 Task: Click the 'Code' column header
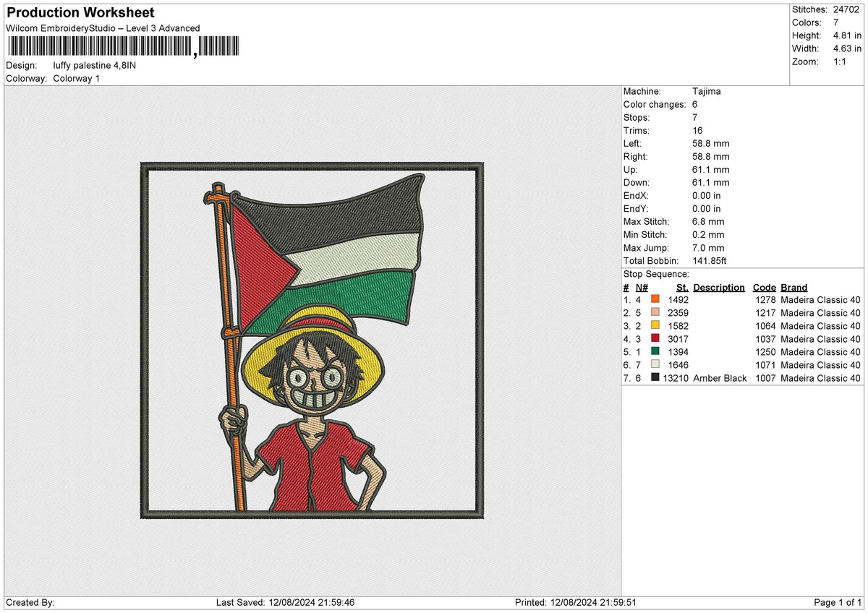click(764, 287)
